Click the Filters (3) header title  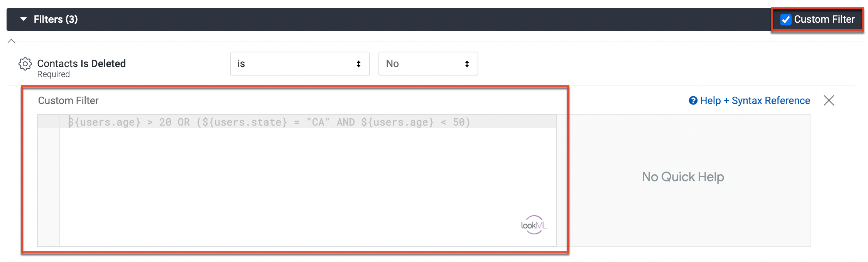56,19
